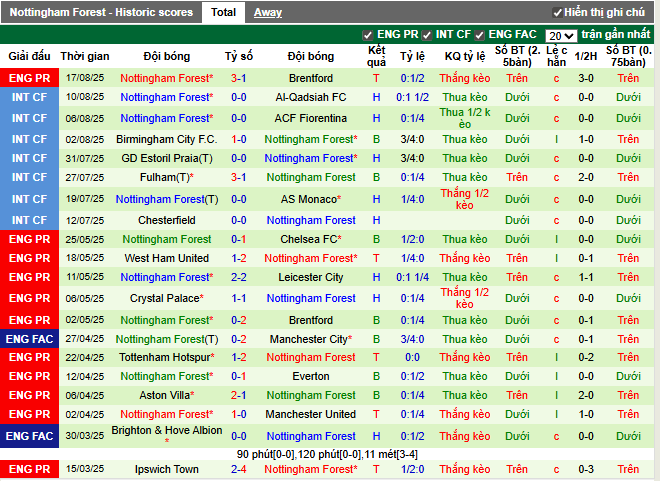Open the Birmingham City F.C. team link

pyautogui.click(x=167, y=139)
